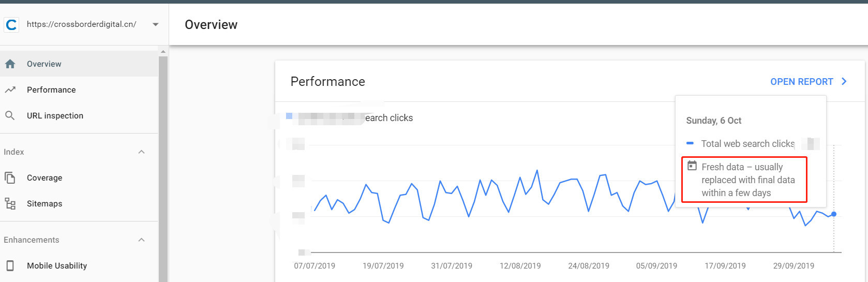Click the blue search clicks legend swatch
The image size is (868, 282).
click(289, 116)
